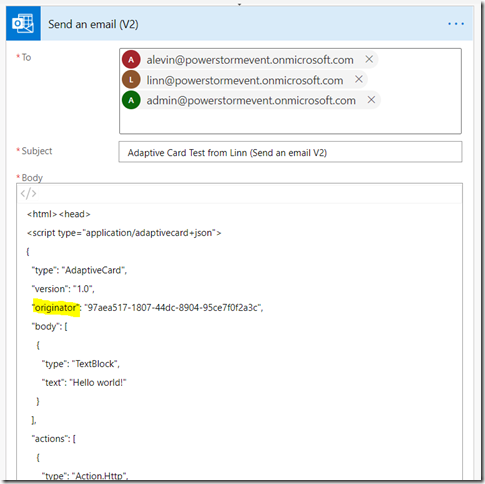
Task: Click the "text": "Hello world!" line
Action: [x=84, y=382]
